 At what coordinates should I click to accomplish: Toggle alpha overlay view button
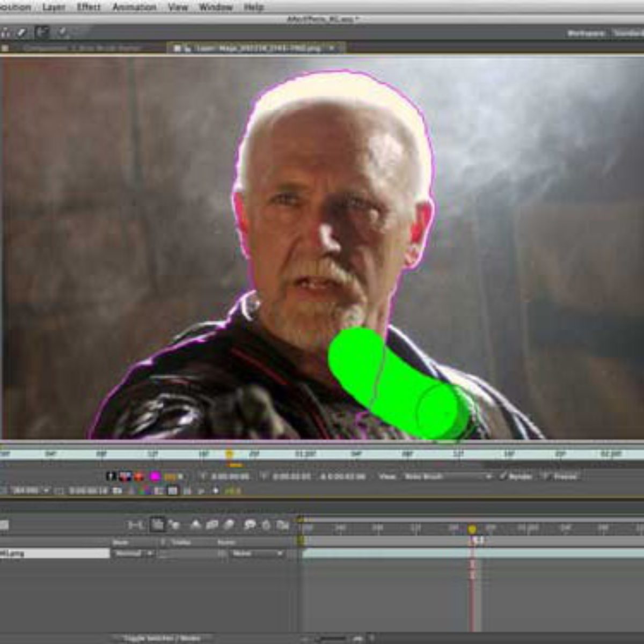139,476
